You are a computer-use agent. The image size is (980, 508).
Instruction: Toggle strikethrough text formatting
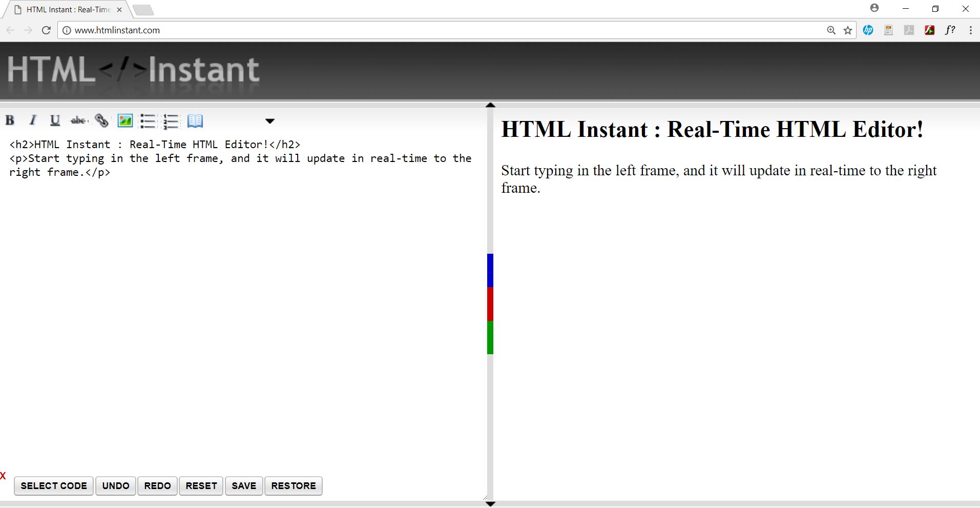tap(78, 120)
